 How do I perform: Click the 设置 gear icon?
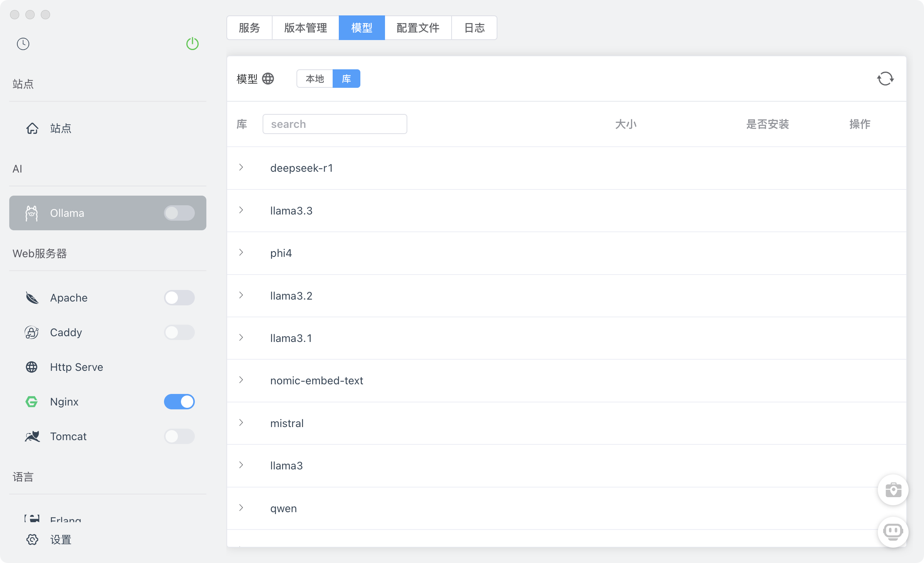click(x=32, y=540)
